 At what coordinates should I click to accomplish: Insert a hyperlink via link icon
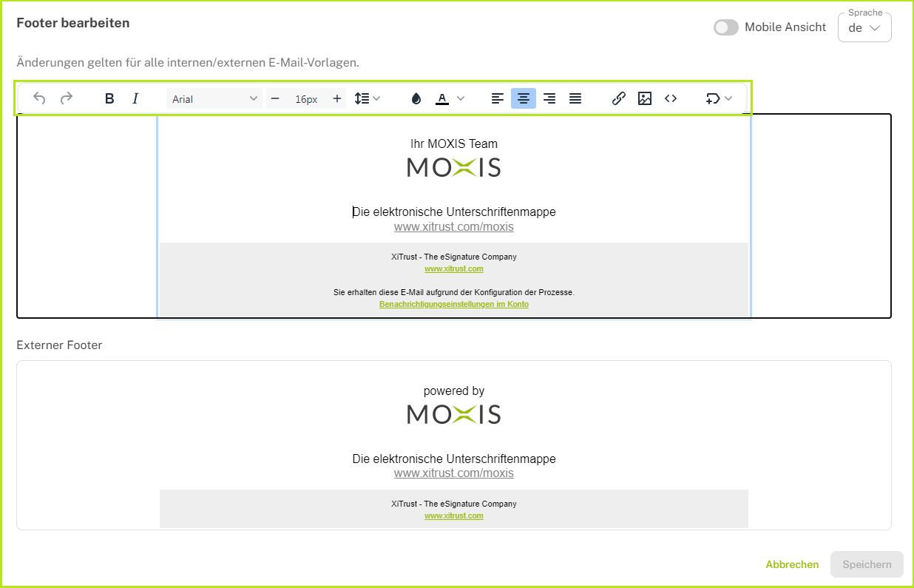(619, 98)
